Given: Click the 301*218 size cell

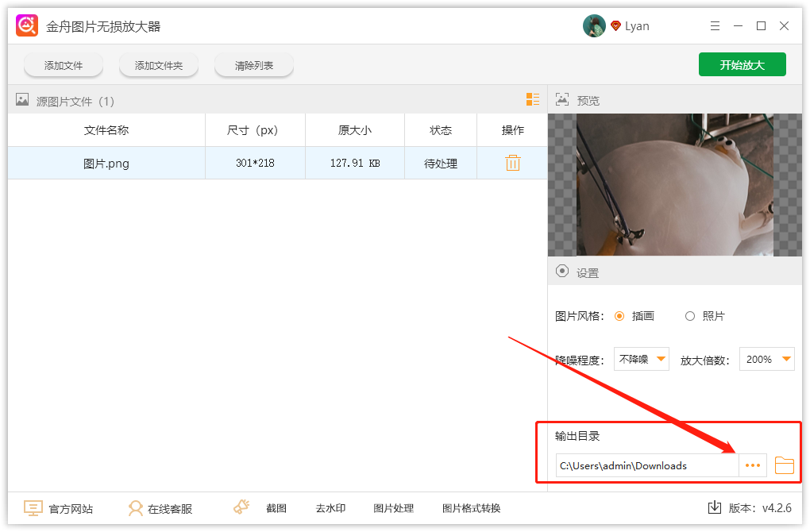Looking at the screenshot, I should [255, 164].
